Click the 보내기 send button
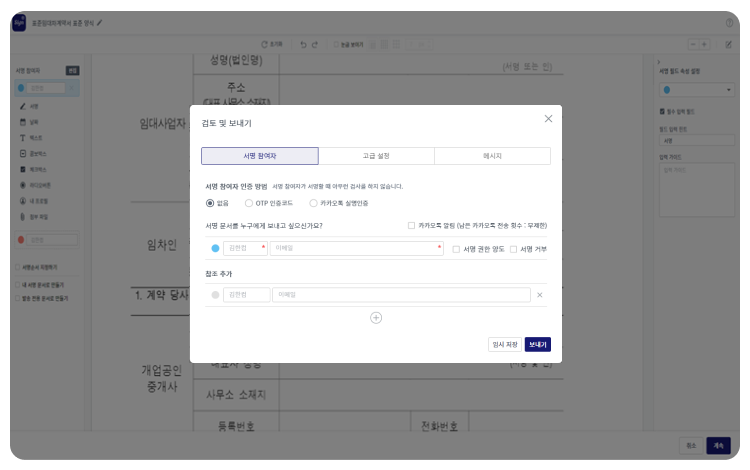Viewport: 750px width, 470px height. pos(538,344)
